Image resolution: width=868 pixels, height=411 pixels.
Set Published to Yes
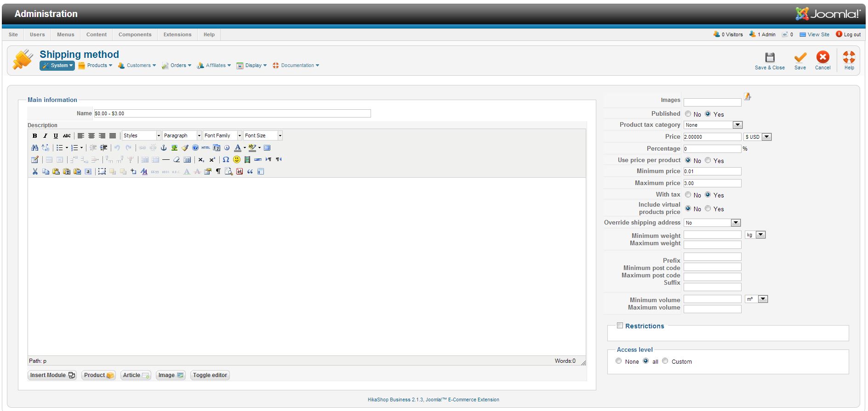click(708, 114)
